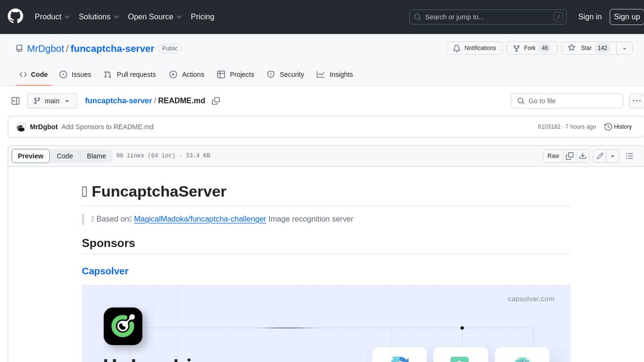Select the Code view

click(x=65, y=156)
